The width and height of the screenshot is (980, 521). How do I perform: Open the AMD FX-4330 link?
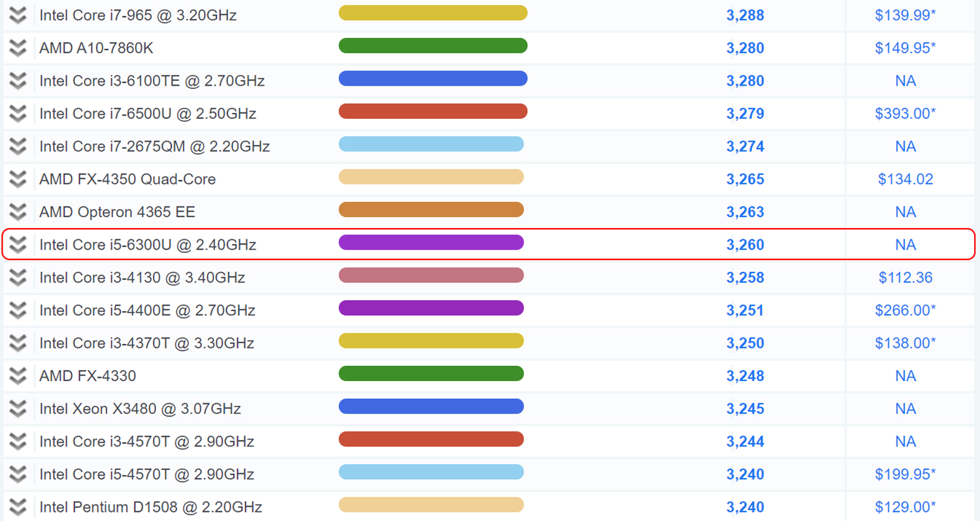88,375
